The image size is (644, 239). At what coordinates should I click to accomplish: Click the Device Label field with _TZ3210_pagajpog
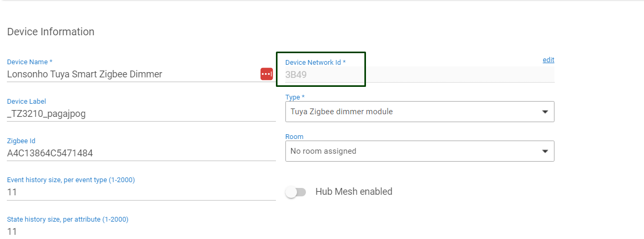[x=132, y=114]
